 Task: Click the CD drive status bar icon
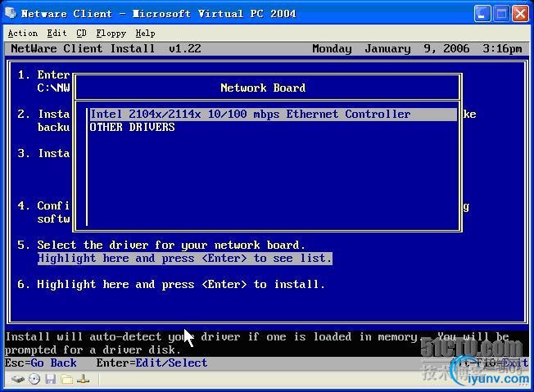(34, 379)
